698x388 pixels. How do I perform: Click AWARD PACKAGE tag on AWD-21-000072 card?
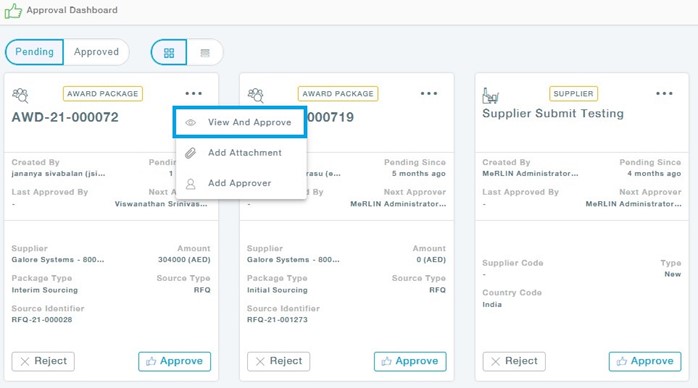pyautogui.click(x=103, y=94)
